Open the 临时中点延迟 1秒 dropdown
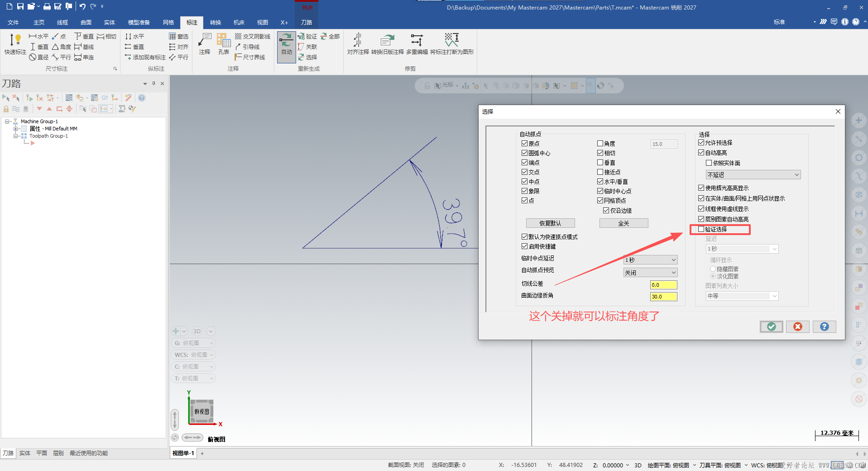This screenshot has width=868, height=471. click(x=650, y=260)
